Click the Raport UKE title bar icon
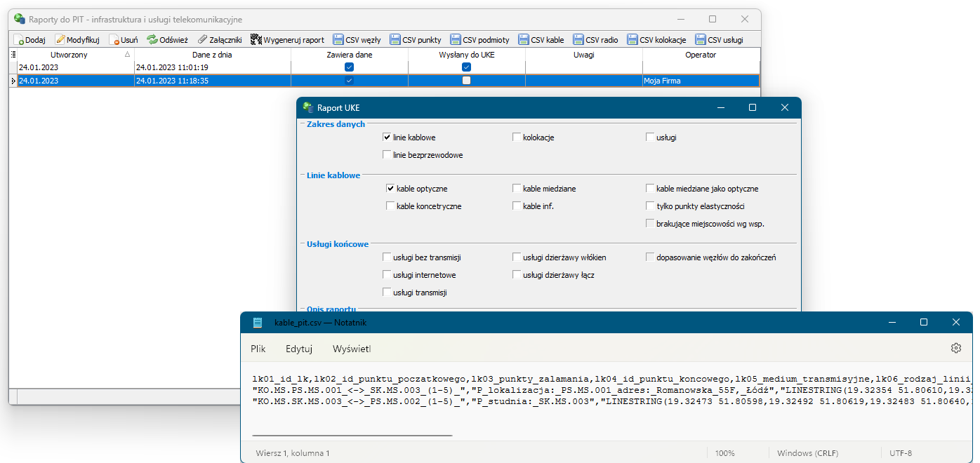Image resolution: width=980 pixels, height=463 pixels. tap(307, 107)
